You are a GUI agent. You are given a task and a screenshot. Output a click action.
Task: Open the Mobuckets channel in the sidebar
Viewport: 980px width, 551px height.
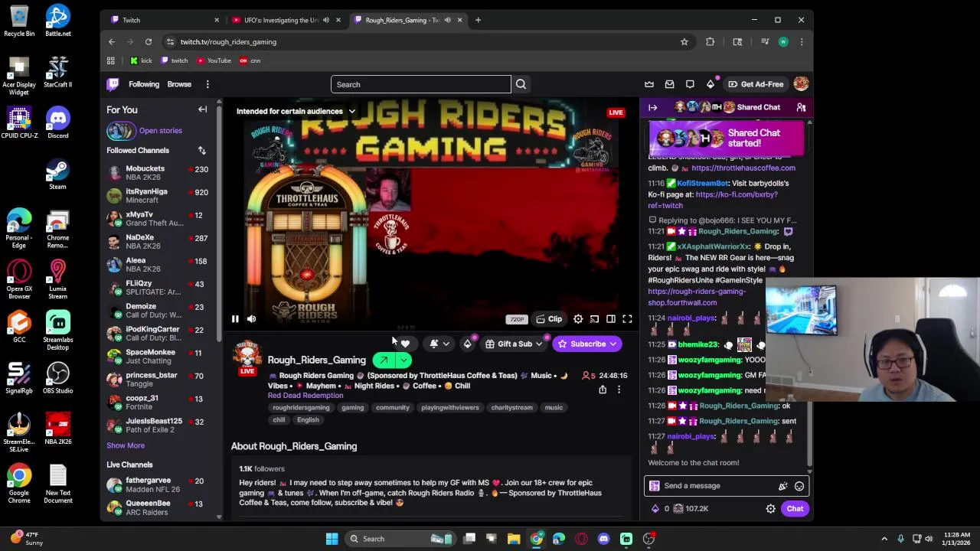pos(158,173)
